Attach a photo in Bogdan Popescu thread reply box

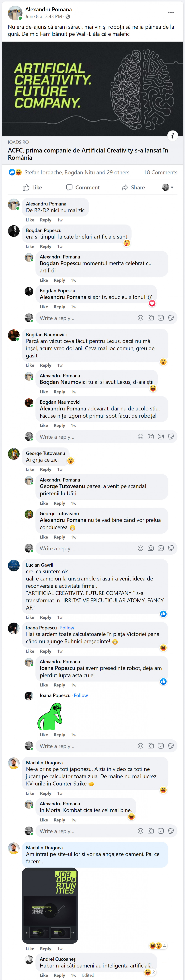pyautogui.click(x=151, y=318)
